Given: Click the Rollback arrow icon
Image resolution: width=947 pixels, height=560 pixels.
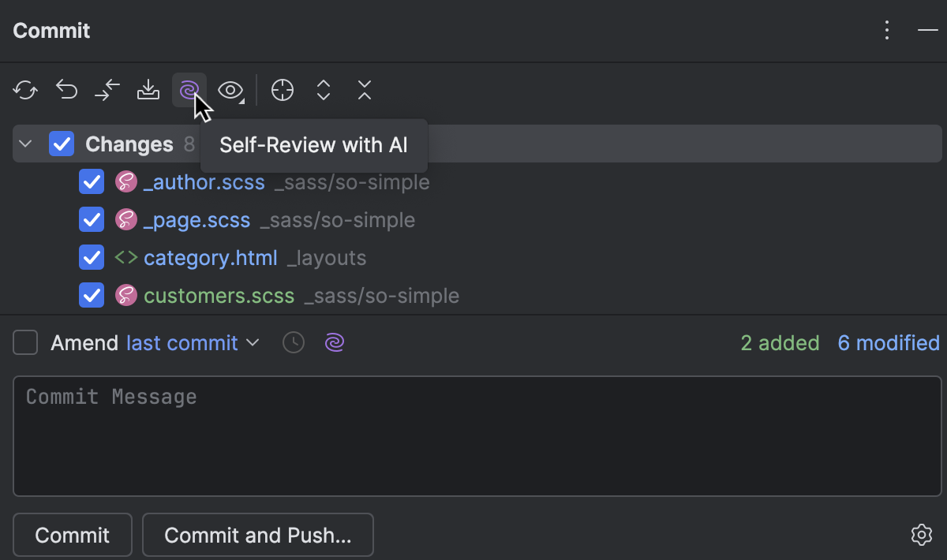Looking at the screenshot, I should [66, 90].
